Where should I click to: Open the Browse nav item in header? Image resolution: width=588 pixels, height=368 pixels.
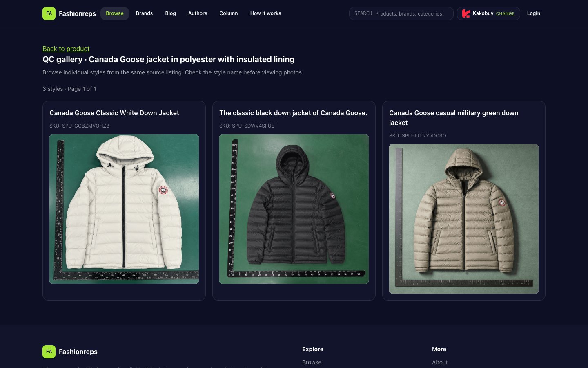115,13
